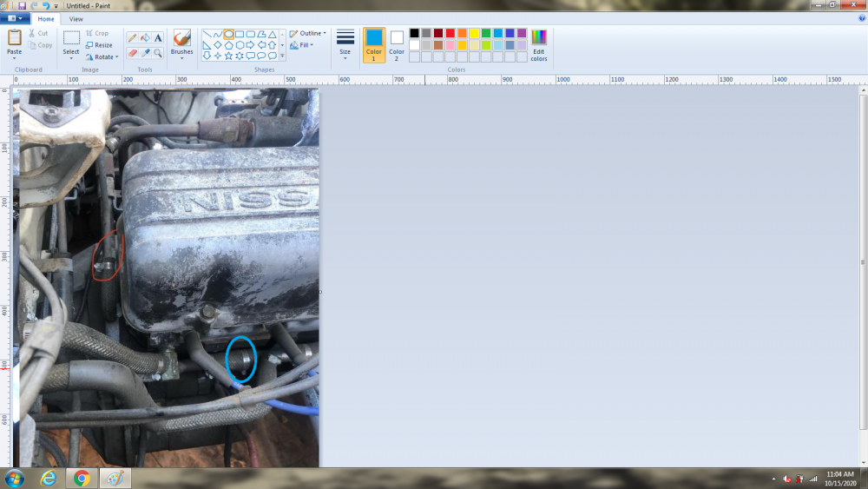Open the Paste dropdown arrow
This screenshot has width=868, height=489.
pos(15,58)
